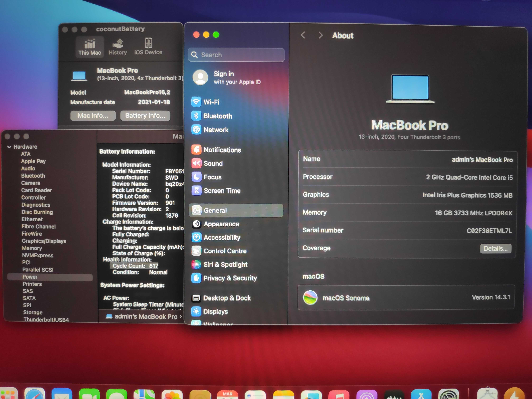Click the Mac Info... button
Screen dimensions: 532x399
93,116
